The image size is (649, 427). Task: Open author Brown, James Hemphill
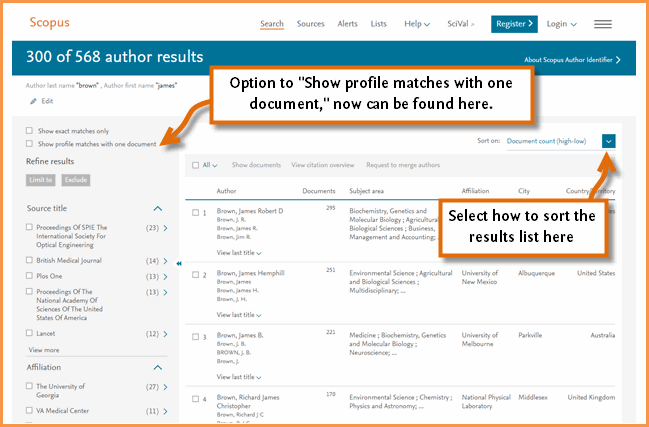click(250, 273)
